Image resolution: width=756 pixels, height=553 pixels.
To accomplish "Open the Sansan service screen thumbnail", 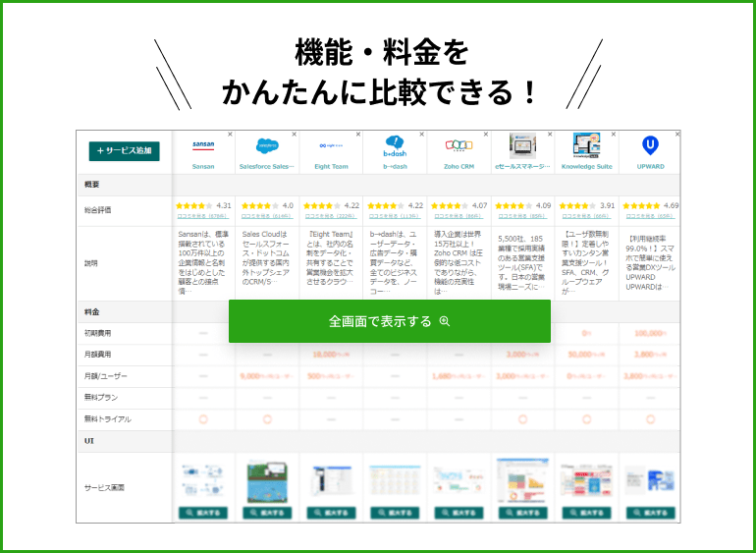I will [x=203, y=480].
